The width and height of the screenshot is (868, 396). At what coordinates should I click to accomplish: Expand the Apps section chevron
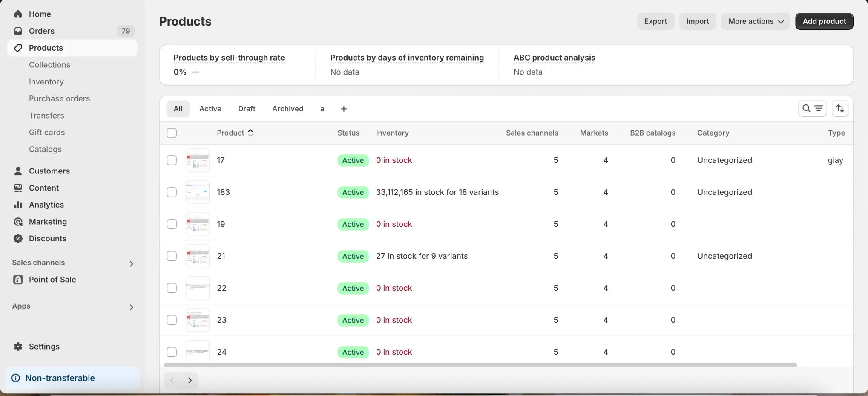[x=132, y=307]
